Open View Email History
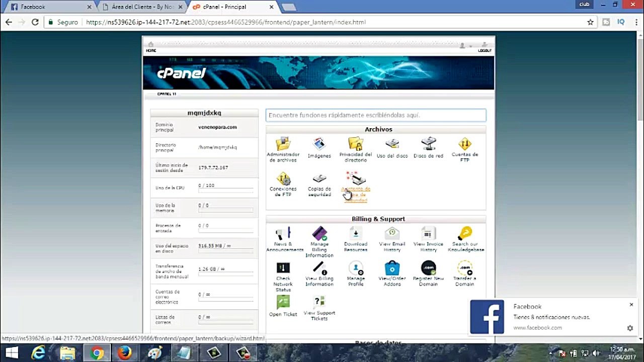 (x=392, y=233)
